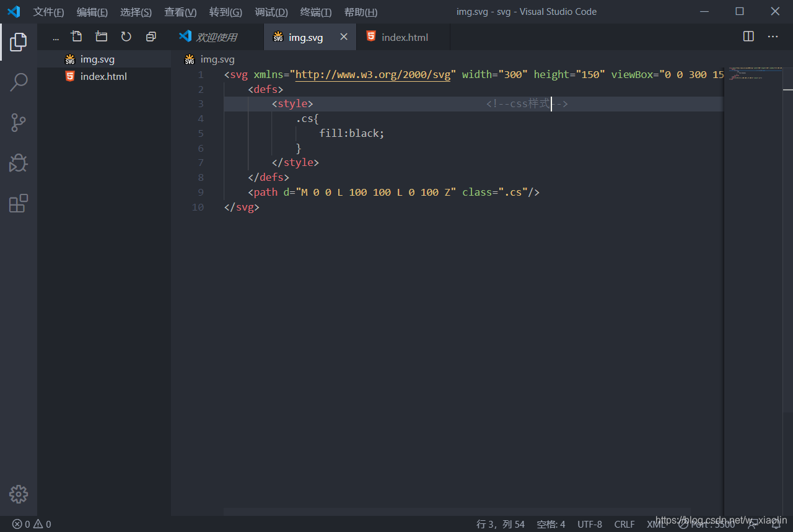Click the feedback smiley in status bar
Image resolution: width=793 pixels, height=532 pixels.
753,525
